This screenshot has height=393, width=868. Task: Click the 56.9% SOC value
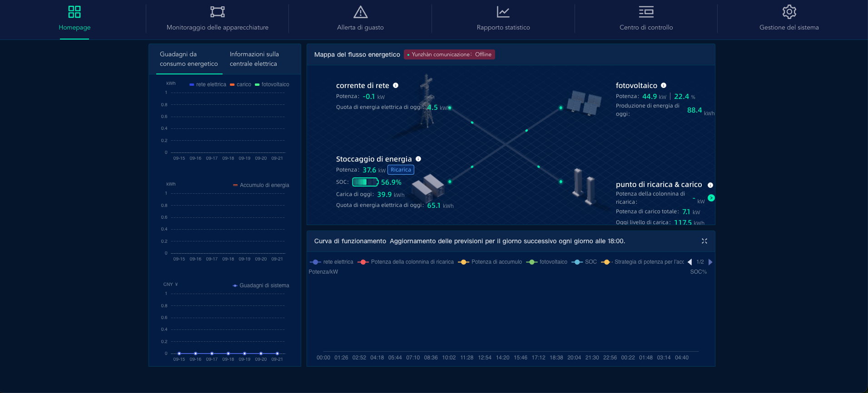(x=391, y=182)
